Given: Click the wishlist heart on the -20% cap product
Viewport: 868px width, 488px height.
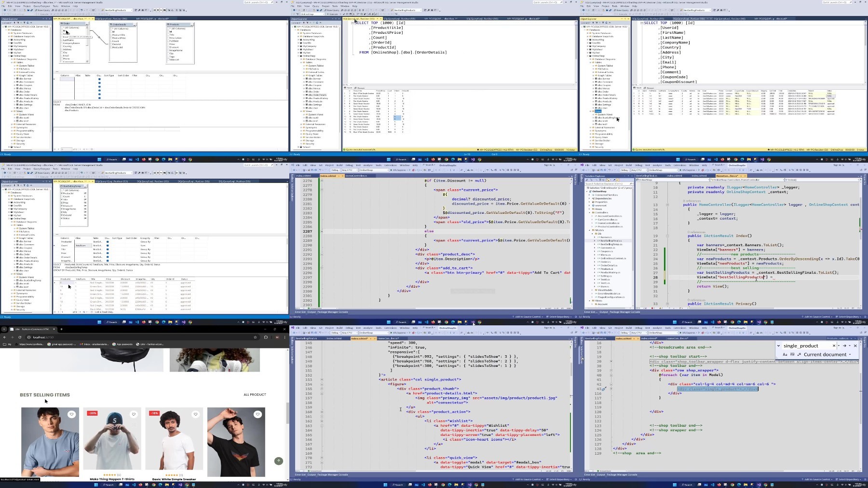Looking at the screenshot, I should tap(134, 414).
